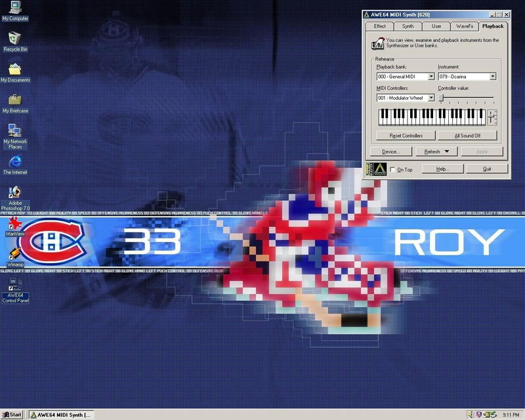Click the Controller value slider track
The height and width of the screenshot is (420, 525).
pyautogui.click(x=467, y=98)
